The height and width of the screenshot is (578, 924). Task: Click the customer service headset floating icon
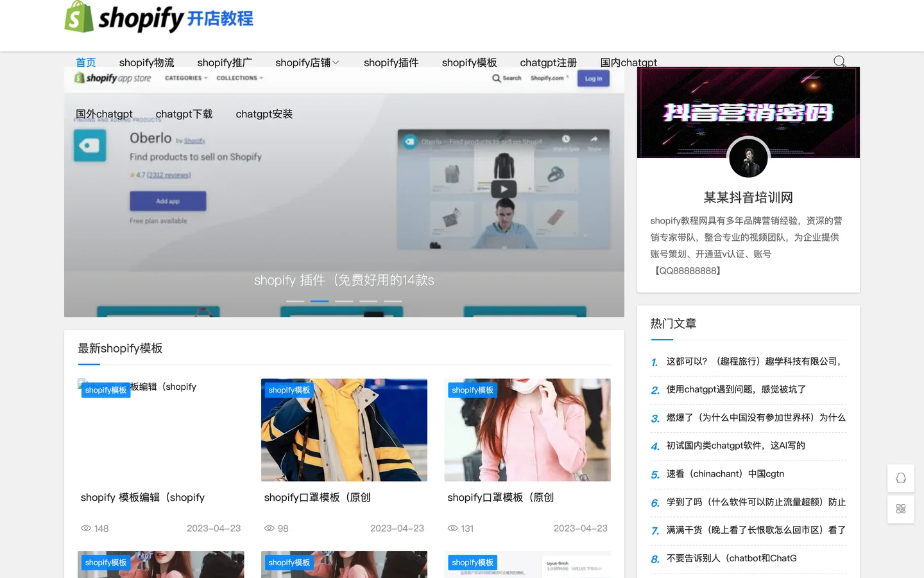click(x=901, y=478)
